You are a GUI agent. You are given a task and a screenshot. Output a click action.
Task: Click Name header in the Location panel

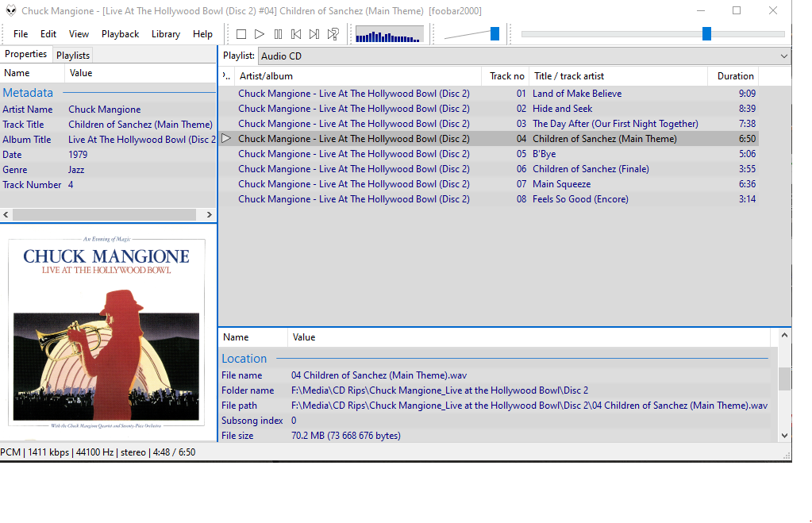coord(252,337)
